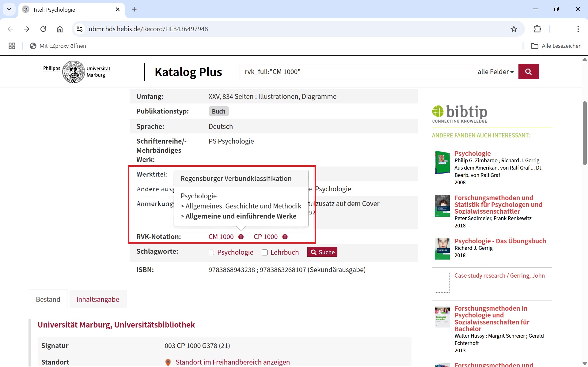Open the Katalog Plus home link

point(188,72)
